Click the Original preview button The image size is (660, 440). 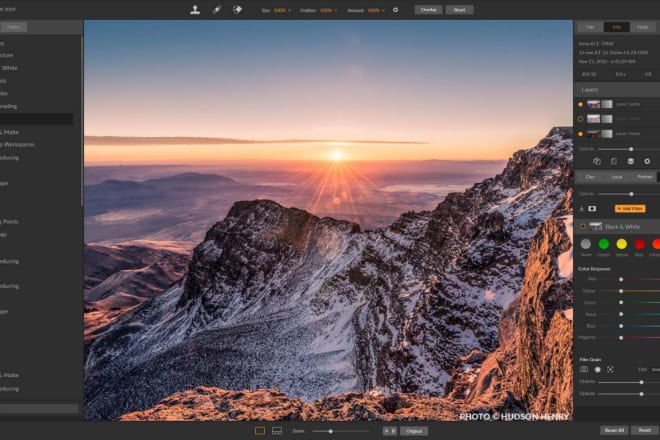click(414, 431)
